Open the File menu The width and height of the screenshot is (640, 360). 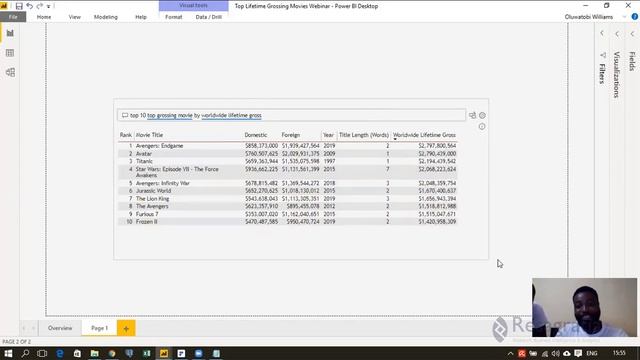tap(13, 17)
